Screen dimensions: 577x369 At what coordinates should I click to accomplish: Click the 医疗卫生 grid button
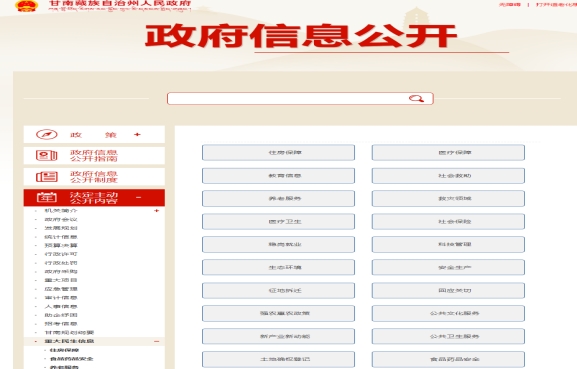[x=278, y=222]
